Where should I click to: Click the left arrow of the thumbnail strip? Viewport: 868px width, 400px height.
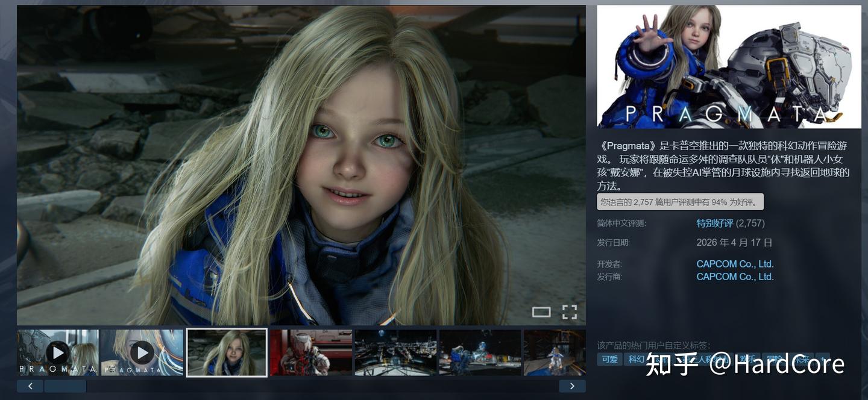pyautogui.click(x=30, y=386)
